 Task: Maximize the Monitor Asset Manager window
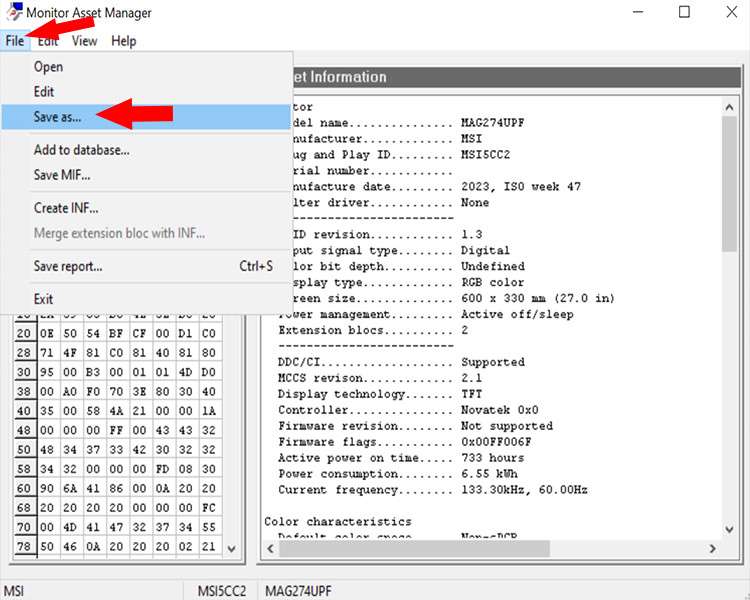pos(685,13)
